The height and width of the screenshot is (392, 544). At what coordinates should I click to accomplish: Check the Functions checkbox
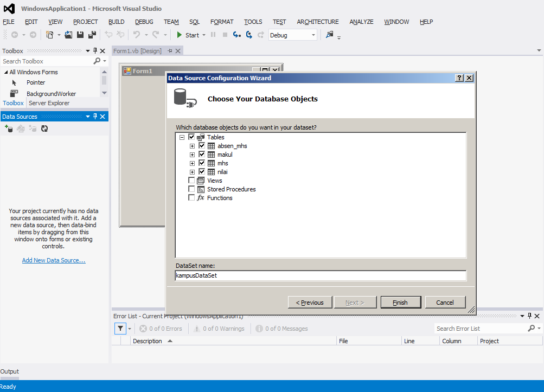[191, 198]
